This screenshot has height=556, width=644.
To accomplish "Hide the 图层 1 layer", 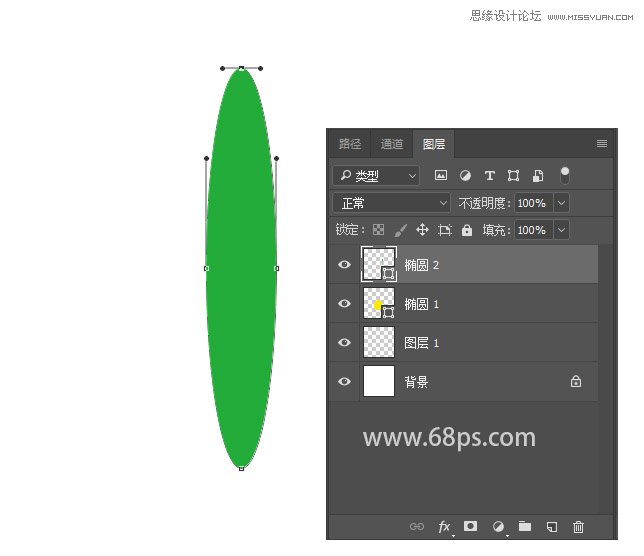I will [344, 342].
